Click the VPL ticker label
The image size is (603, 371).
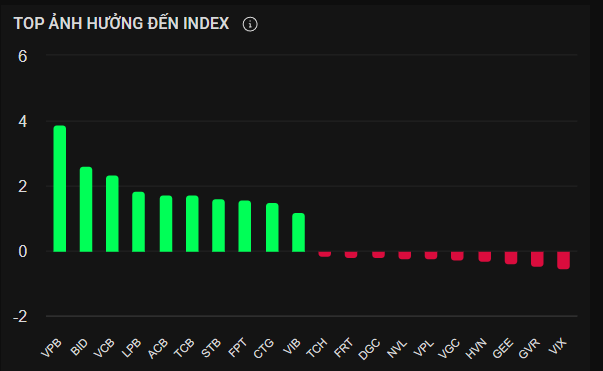tap(424, 348)
